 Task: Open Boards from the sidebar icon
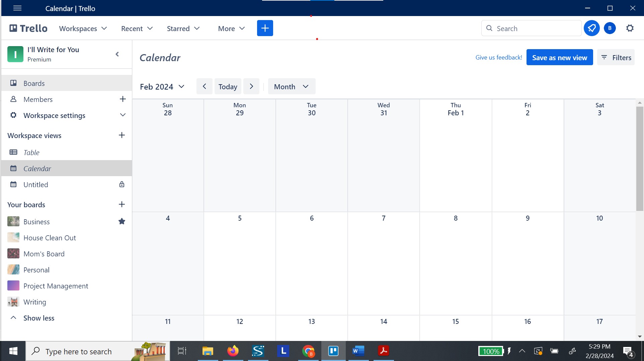point(13,83)
